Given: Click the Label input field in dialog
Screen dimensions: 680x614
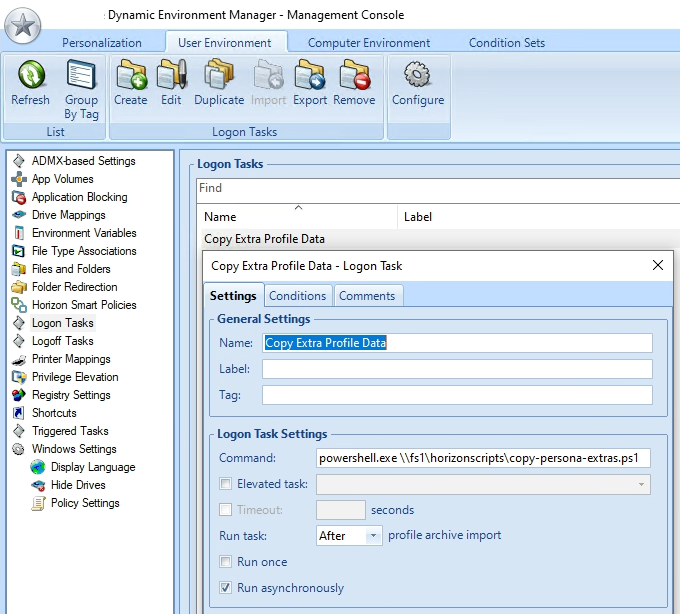Looking at the screenshot, I should coord(457,369).
